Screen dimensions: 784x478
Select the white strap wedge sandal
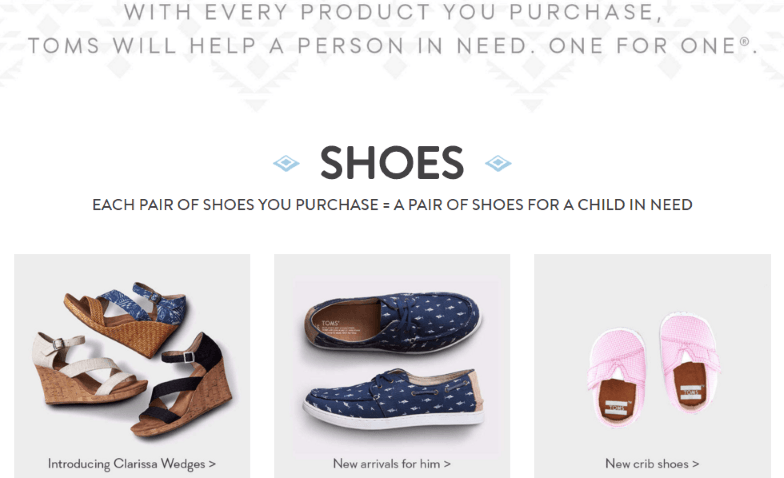88,369
